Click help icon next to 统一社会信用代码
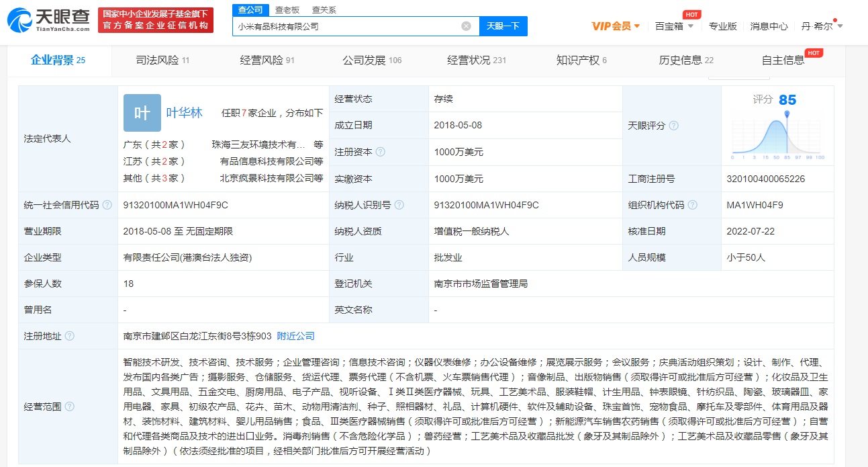 click(x=107, y=205)
